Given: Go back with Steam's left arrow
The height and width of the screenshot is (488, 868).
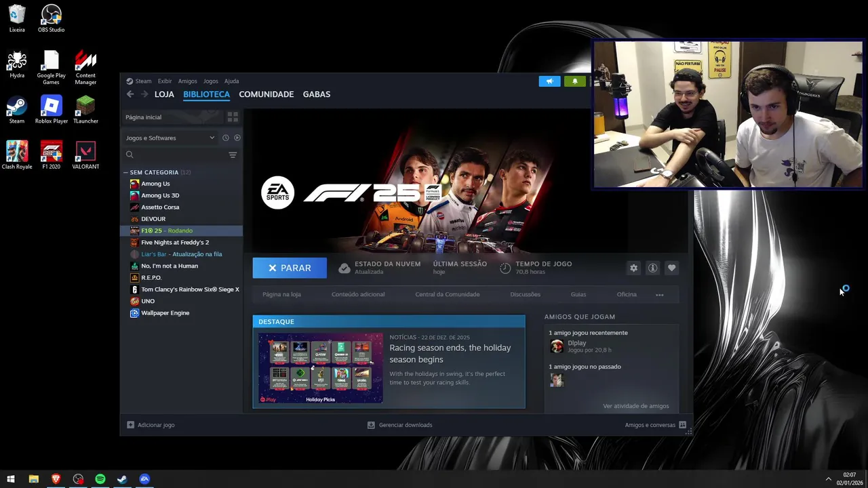Looking at the screenshot, I should [130, 94].
